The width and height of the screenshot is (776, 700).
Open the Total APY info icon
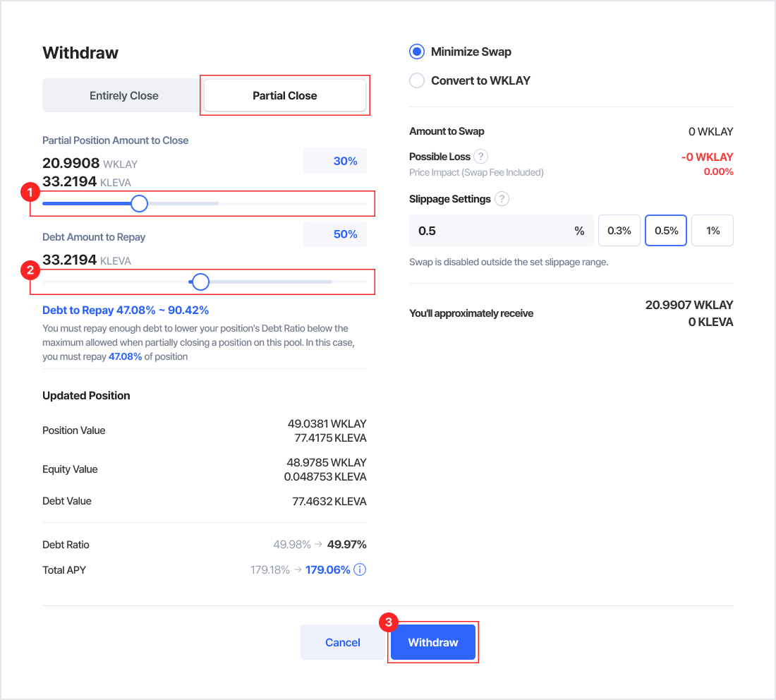(360, 569)
